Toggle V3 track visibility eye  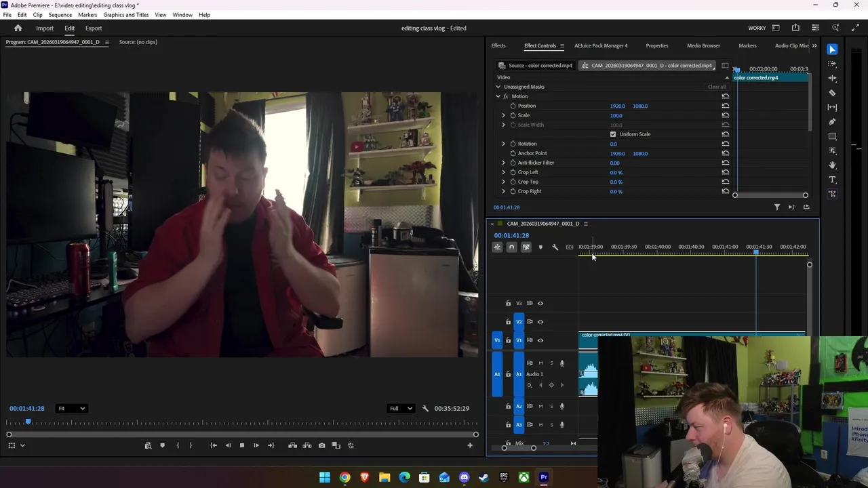point(540,304)
